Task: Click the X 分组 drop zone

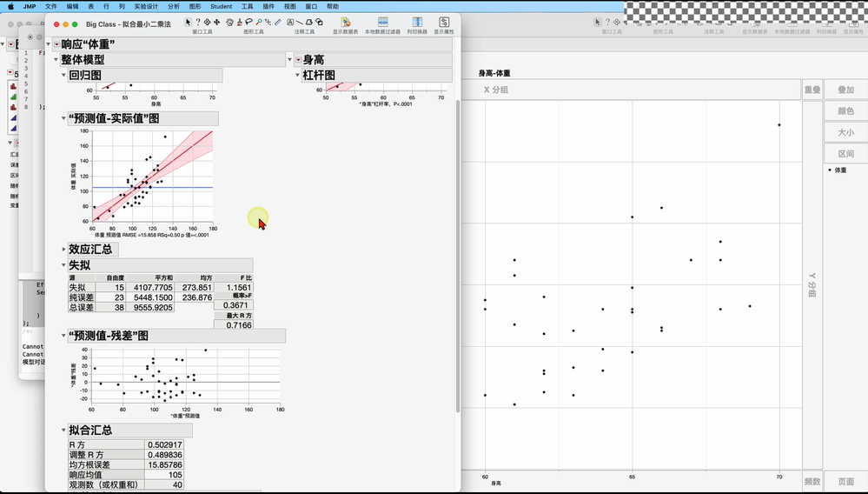Action: pyautogui.click(x=631, y=90)
